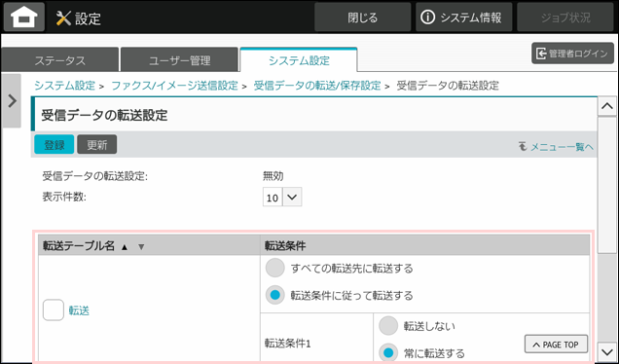This screenshot has height=364, width=619.
Task: Sort 転送テーブル名 ascending with up triangle
Action: click(x=125, y=247)
